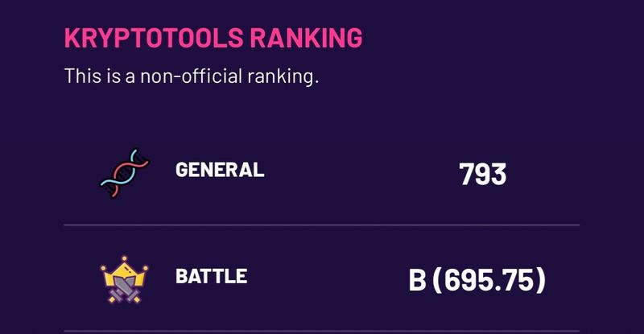Click the DNA helix icon
Screen dimensions: 644x334
point(125,173)
